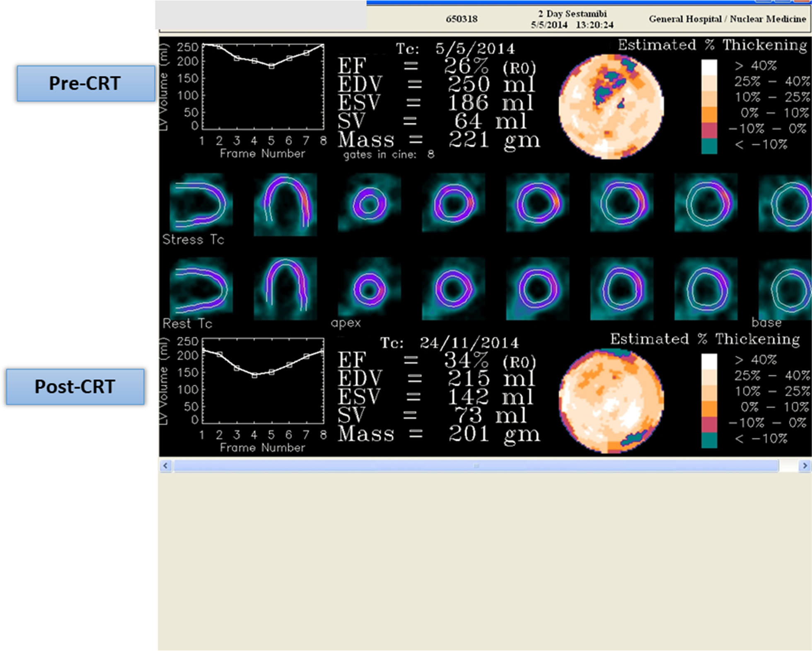Screen dimensions: 812x651
Task: Select the Post-CRT label box
Action: point(75,386)
